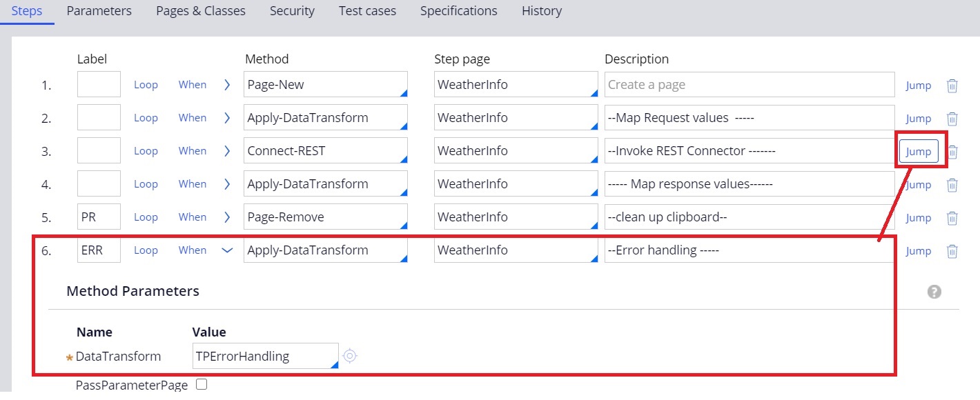This screenshot has height=400, width=980.
Task: Remove the Map response values step via trash icon
Action: (x=952, y=184)
